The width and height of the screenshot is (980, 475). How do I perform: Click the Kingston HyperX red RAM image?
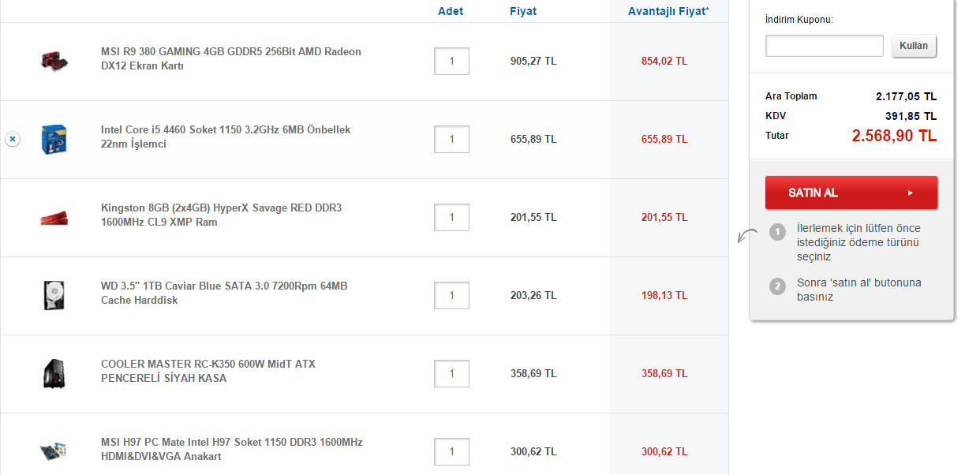(54, 217)
